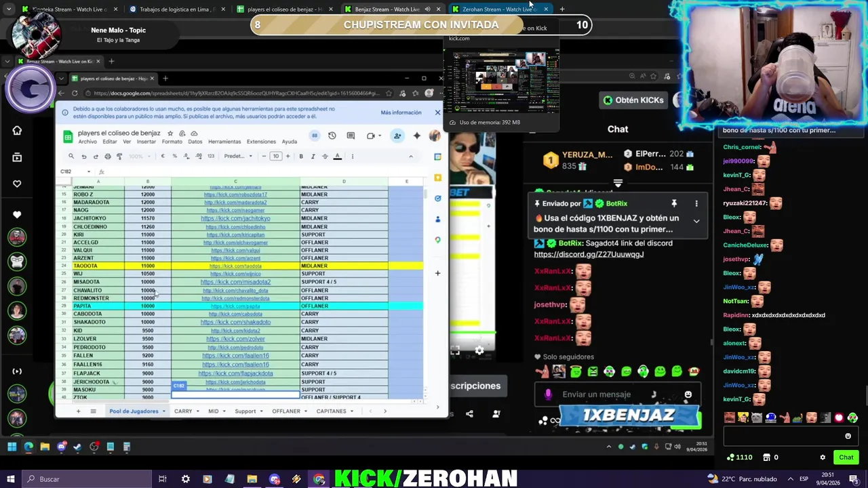Open pinned message three-dot options
Viewport: 868px width, 488px height.
pos(696,203)
